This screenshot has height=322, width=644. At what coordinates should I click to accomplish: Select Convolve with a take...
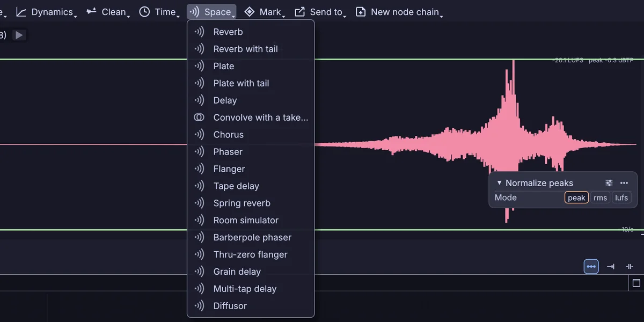tap(251, 118)
